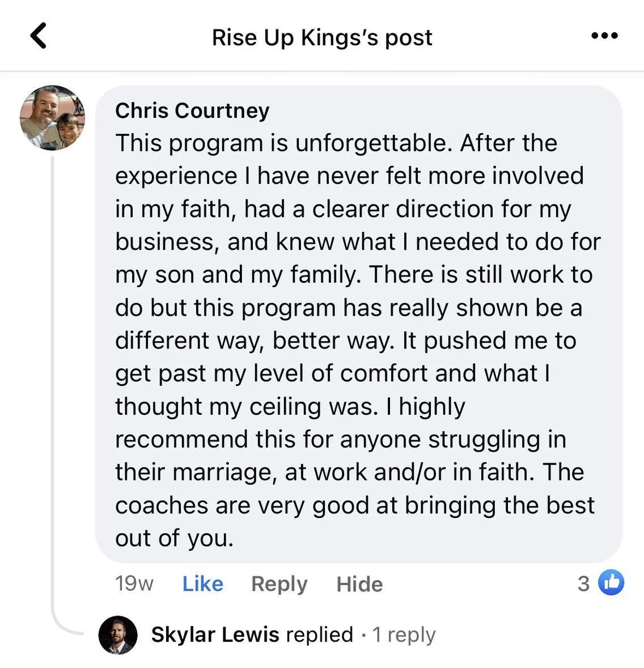Click the word "replied" beside Skylar Lewis

(319, 635)
